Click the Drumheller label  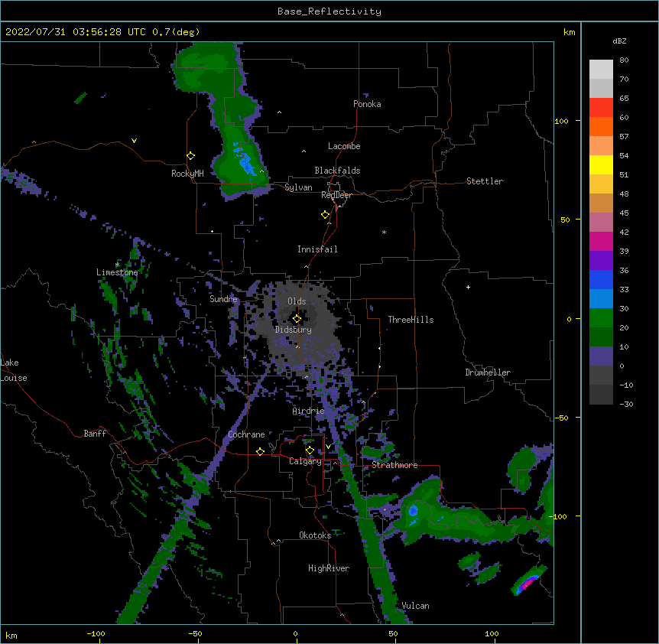click(x=488, y=372)
